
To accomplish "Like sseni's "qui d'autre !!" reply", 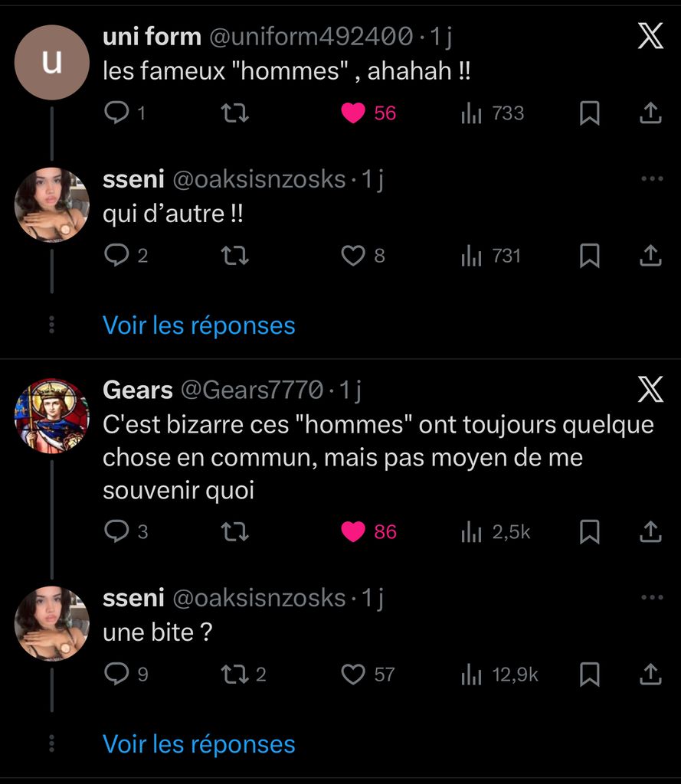I will tap(353, 256).
